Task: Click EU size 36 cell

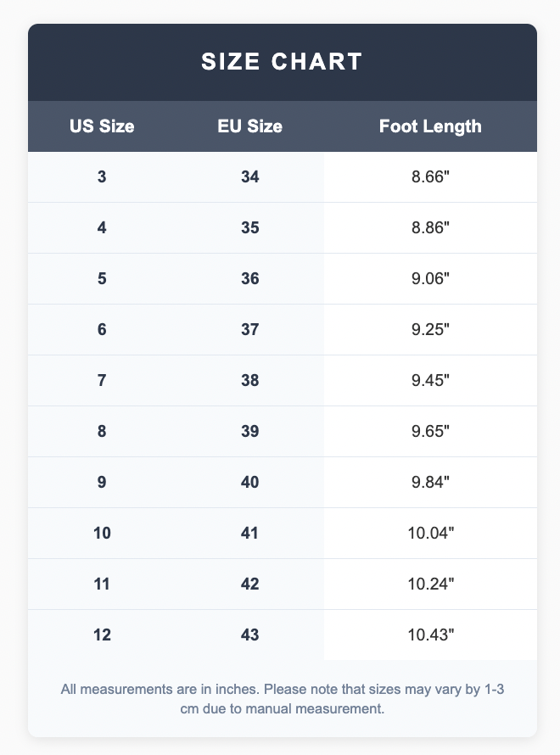Action: pos(249,279)
